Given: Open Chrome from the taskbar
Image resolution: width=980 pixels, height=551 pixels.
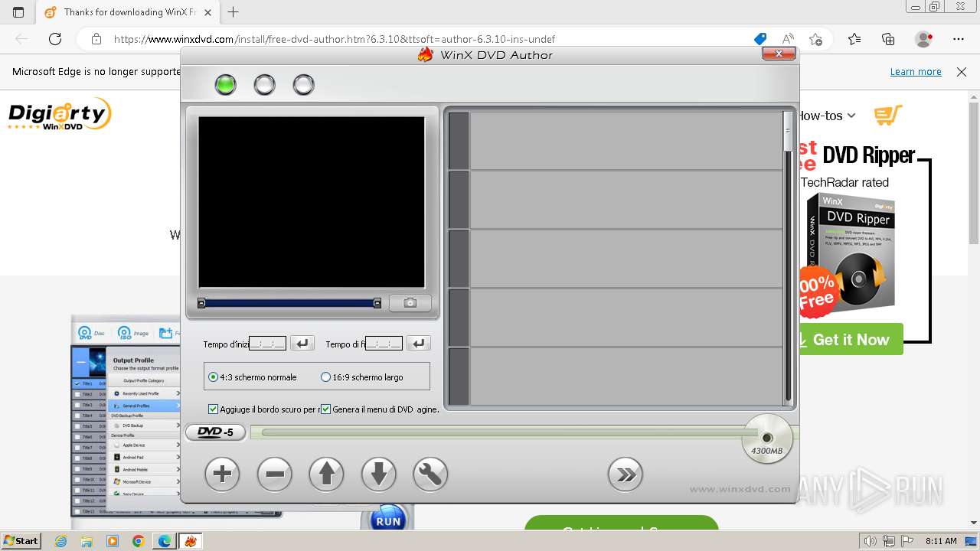Looking at the screenshot, I should tap(138, 541).
